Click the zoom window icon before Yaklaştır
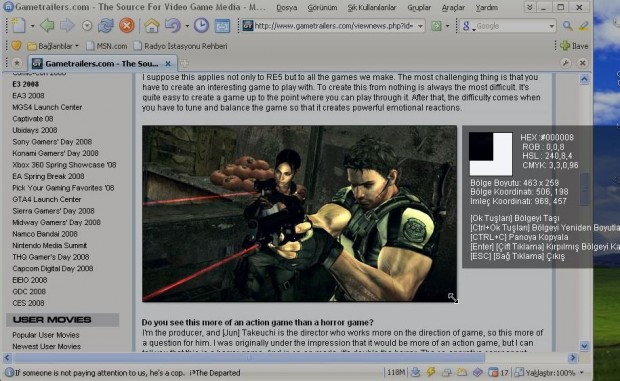 (x=519, y=372)
